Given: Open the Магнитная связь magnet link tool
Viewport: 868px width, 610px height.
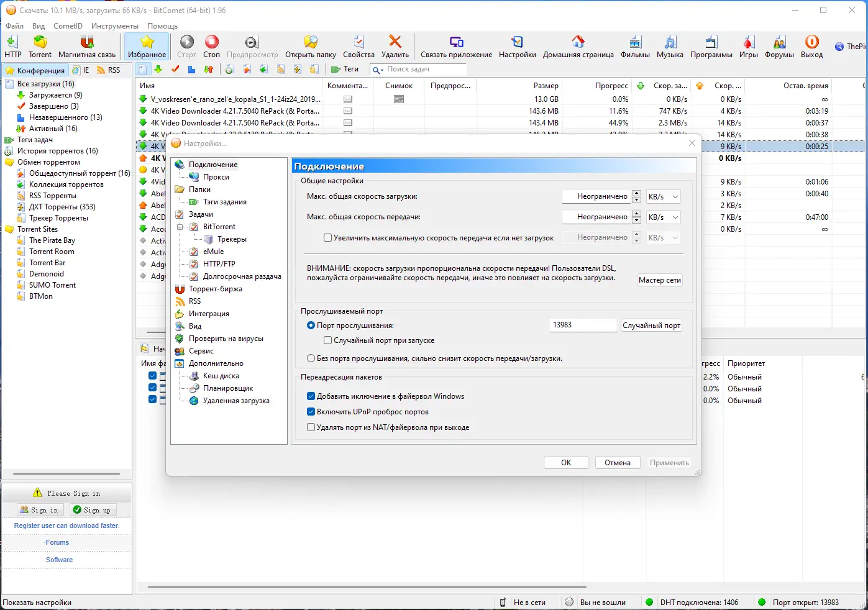Looking at the screenshot, I should (87, 47).
